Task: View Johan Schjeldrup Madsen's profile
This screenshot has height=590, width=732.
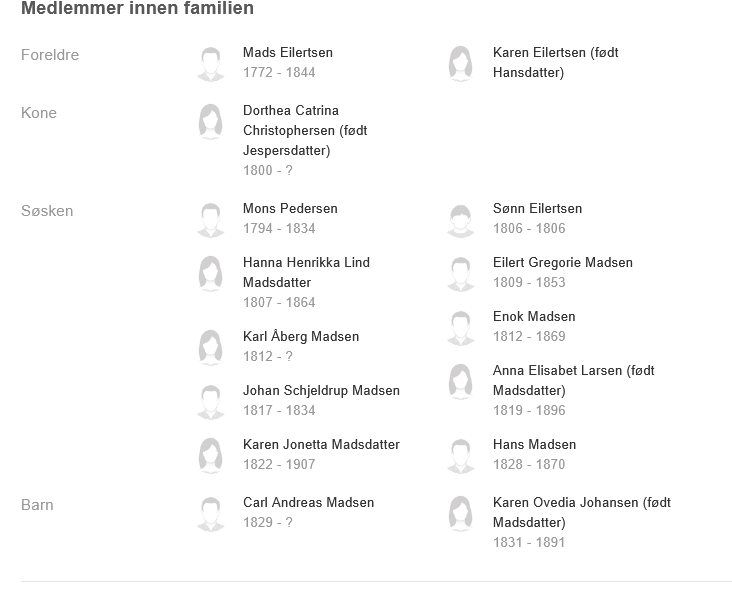Action: tap(321, 390)
